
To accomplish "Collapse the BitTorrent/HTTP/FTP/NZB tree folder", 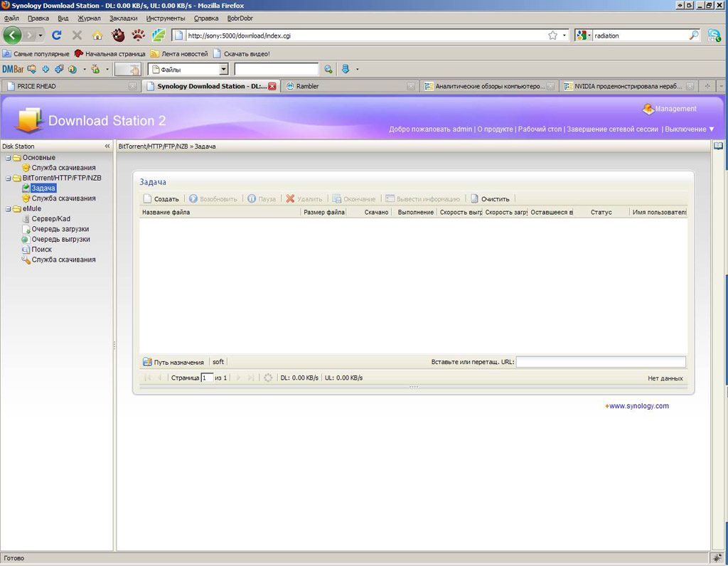I will (x=9, y=178).
